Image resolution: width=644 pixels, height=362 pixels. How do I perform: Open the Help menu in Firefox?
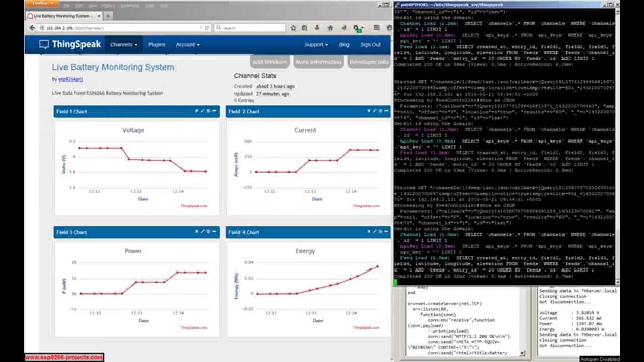point(164,6)
